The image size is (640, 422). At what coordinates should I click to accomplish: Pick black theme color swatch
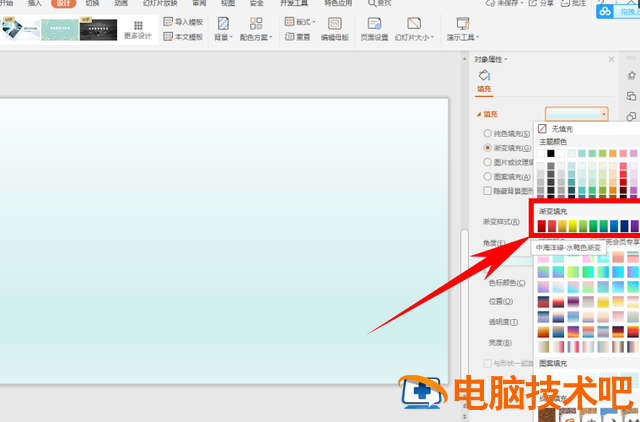click(x=551, y=153)
